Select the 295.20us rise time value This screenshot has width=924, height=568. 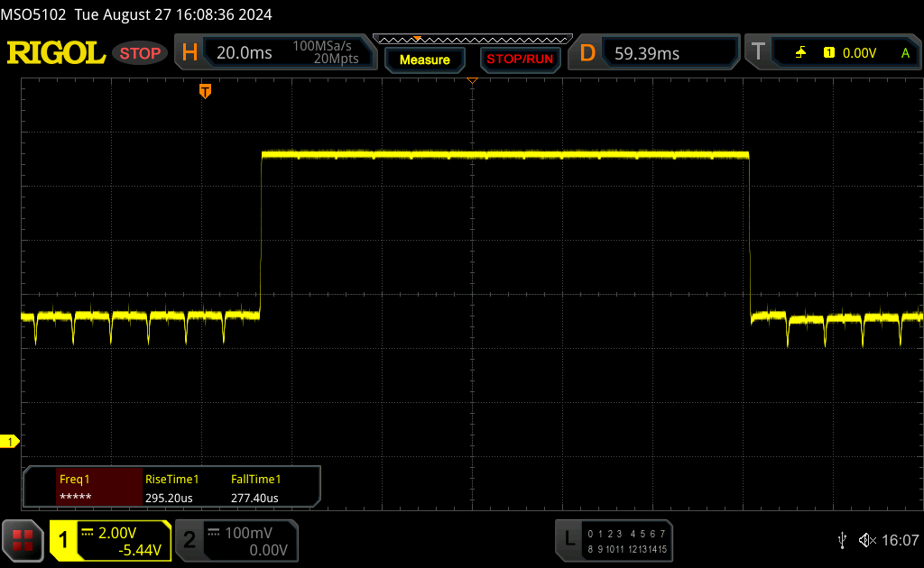tap(169, 498)
